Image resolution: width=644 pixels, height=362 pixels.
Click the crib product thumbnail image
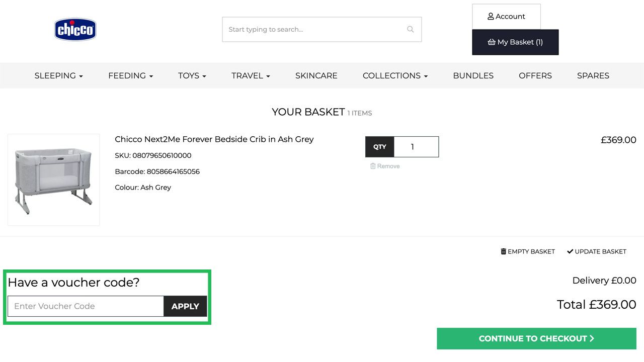(x=53, y=179)
